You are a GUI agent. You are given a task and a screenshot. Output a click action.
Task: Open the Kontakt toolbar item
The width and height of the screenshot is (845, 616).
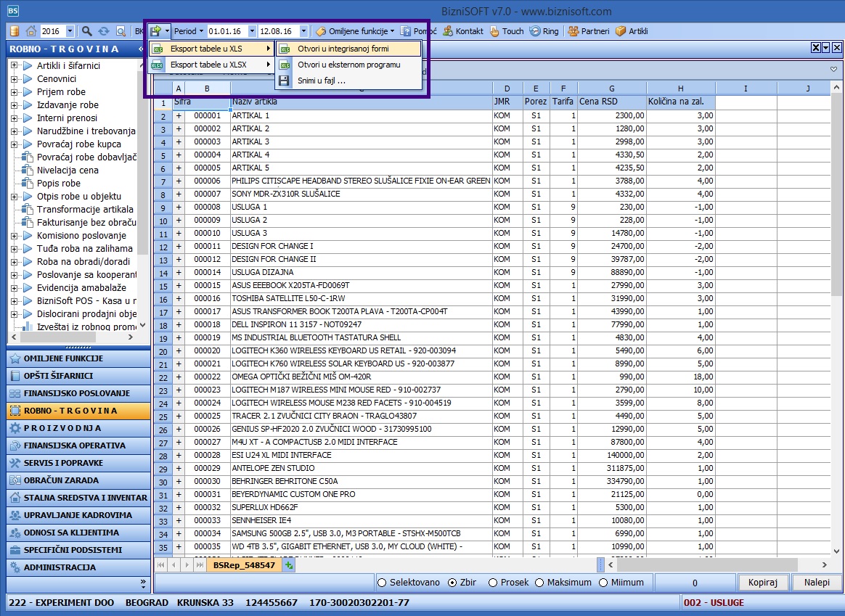[x=463, y=31]
